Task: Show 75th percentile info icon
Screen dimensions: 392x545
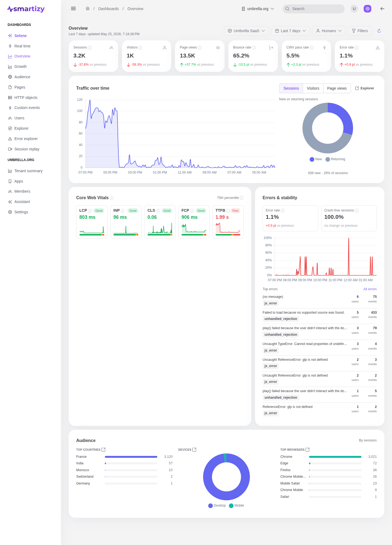Action: 242,198
